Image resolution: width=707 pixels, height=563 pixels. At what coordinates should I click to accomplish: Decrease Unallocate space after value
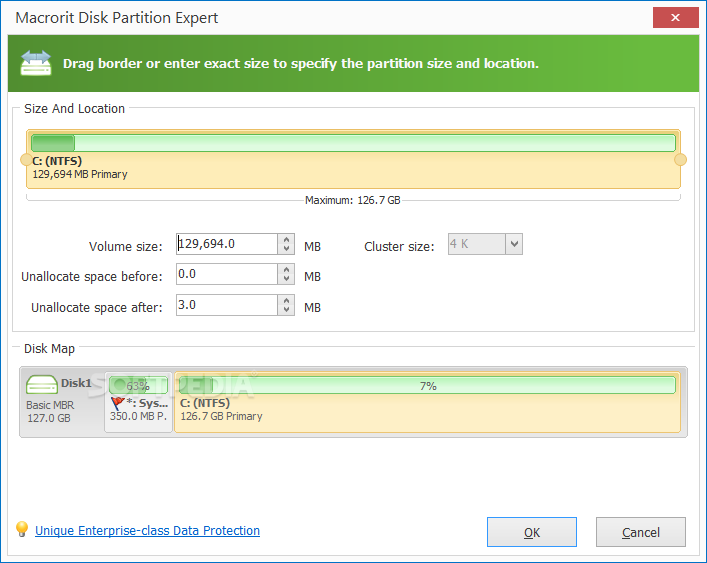click(x=286, y=310)
